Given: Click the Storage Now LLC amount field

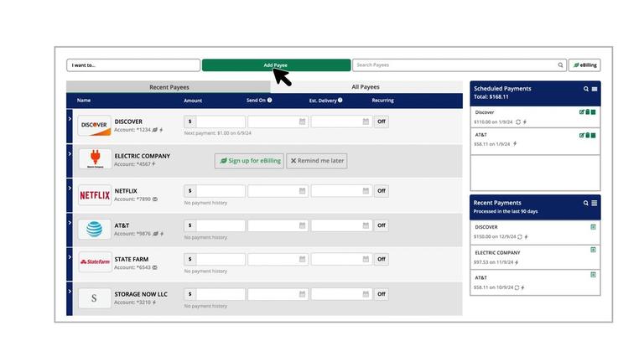Looking at the screenshot, I should point(221,294).
